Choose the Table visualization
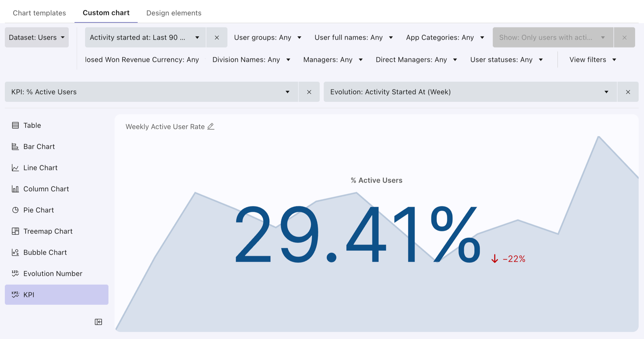The width and height of the screenshot is (644, 339). click(57, 125)
